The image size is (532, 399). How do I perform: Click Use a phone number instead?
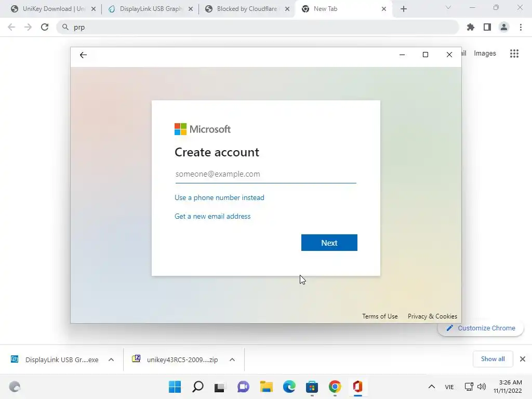coord(219,197)
